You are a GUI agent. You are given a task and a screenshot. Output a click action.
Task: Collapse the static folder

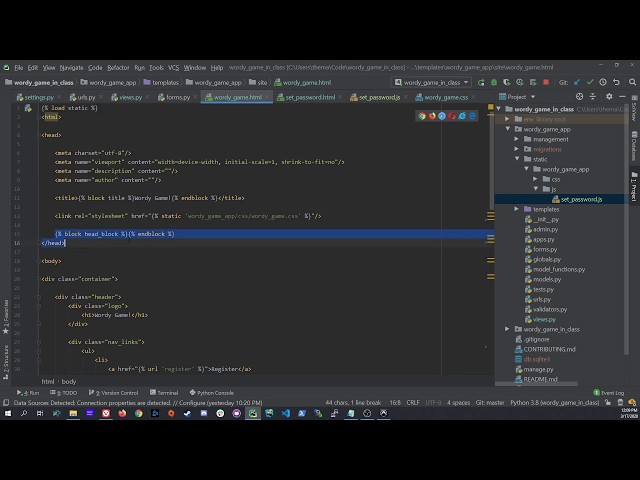517,159
